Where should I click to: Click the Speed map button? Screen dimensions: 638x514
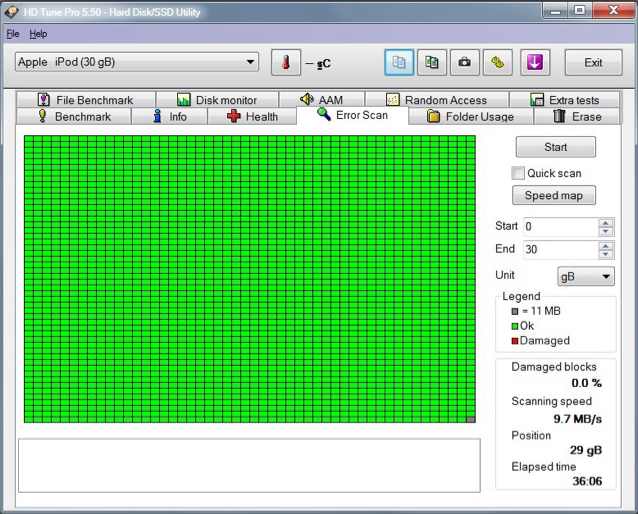coord(553,196)
